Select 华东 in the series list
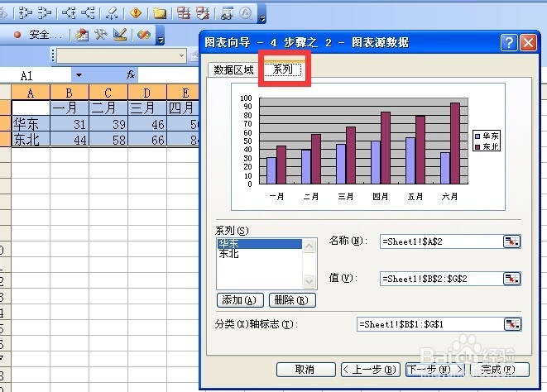The height and width of the screenshot is (392, 547). 260,243
